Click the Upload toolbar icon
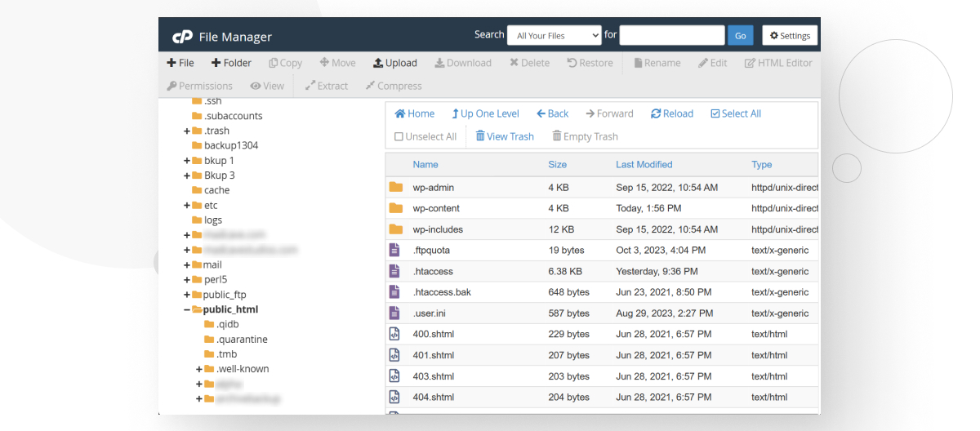This screenshot has height=431, width=980. (378, 63)
